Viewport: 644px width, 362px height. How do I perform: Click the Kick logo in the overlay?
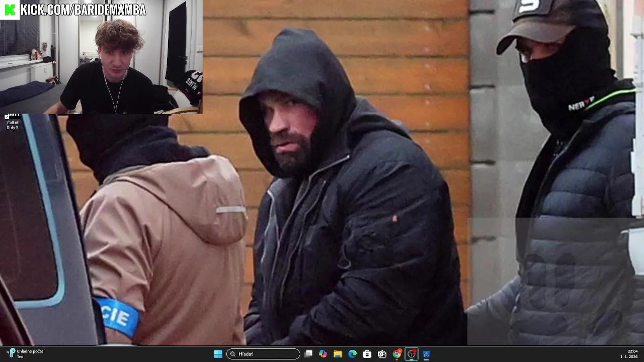point(10,9)
